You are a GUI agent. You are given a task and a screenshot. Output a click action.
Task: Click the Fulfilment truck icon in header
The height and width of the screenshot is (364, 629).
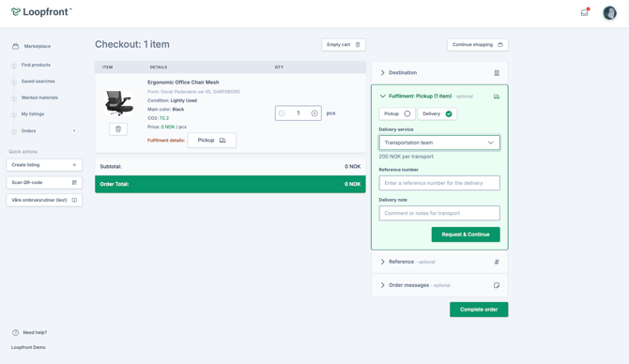coord(497,97)
